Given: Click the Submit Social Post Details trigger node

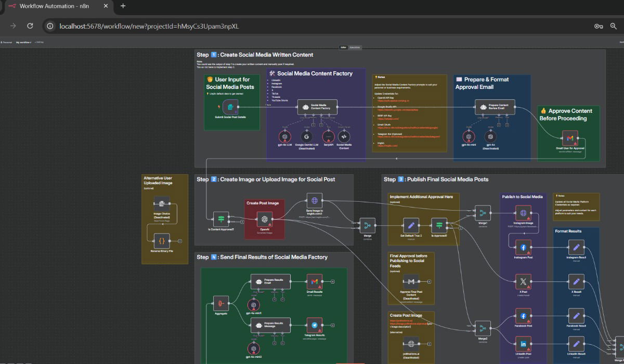Looking at the screenshot, I should pos(230,107).
